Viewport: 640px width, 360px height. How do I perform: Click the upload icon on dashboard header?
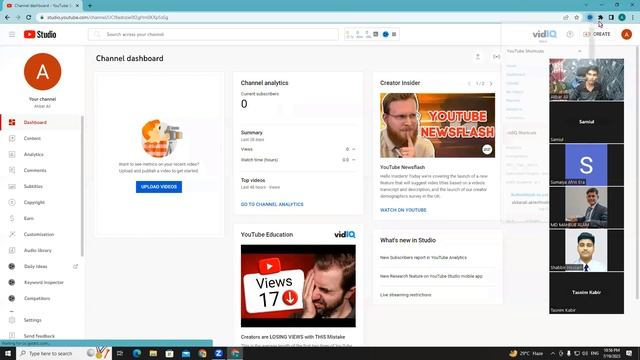(x=478, y=57)
